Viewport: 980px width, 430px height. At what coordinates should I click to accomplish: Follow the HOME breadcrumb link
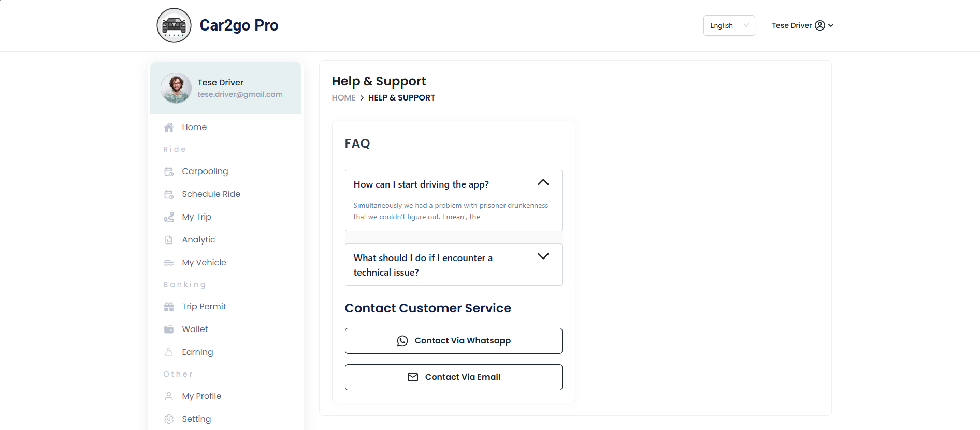(x=343, y=98)
